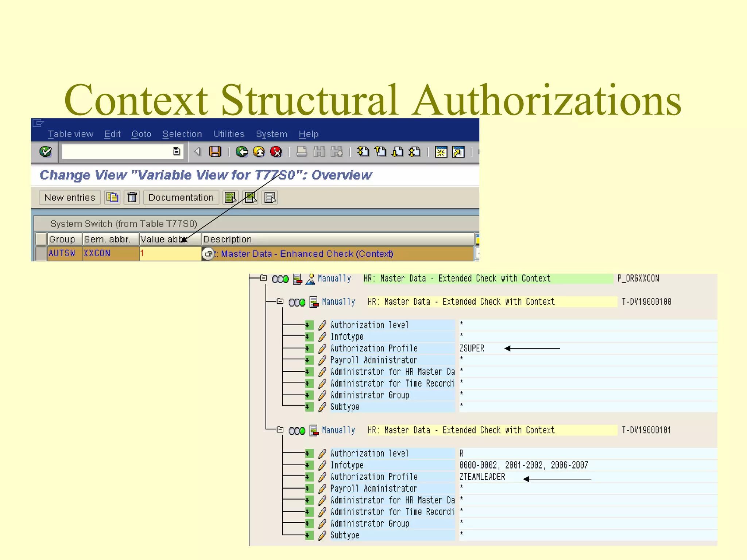The height and width of the screenshot is (560, 747).
Task: Click the Previous Page icon
Action: (380, 151)
